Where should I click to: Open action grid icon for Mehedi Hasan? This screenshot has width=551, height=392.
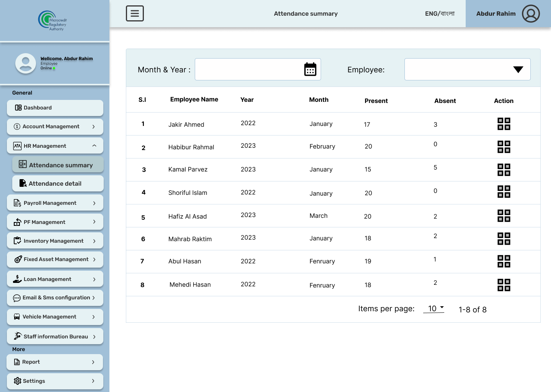pyautogui.click(x=504, y=285)
